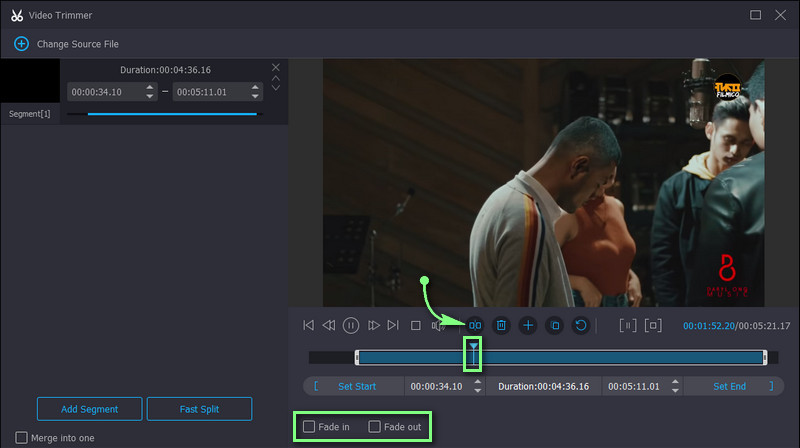Click the Change Source File plus icon
The width and height of the screenshot is (800, 448).
coord(21,44)
